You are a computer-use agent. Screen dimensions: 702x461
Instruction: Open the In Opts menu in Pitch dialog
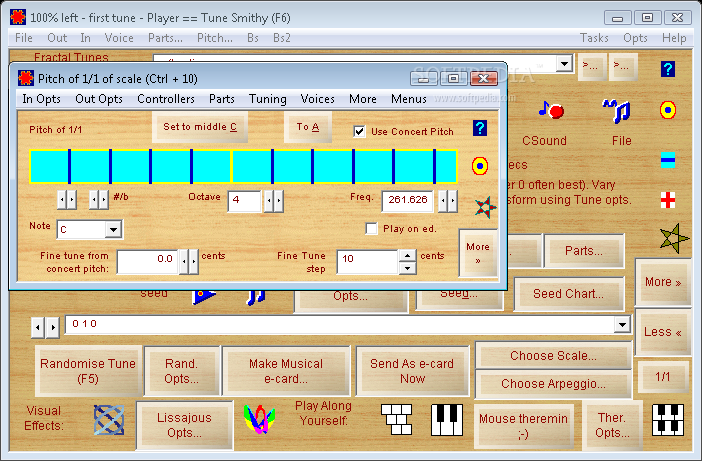point(41,99)
